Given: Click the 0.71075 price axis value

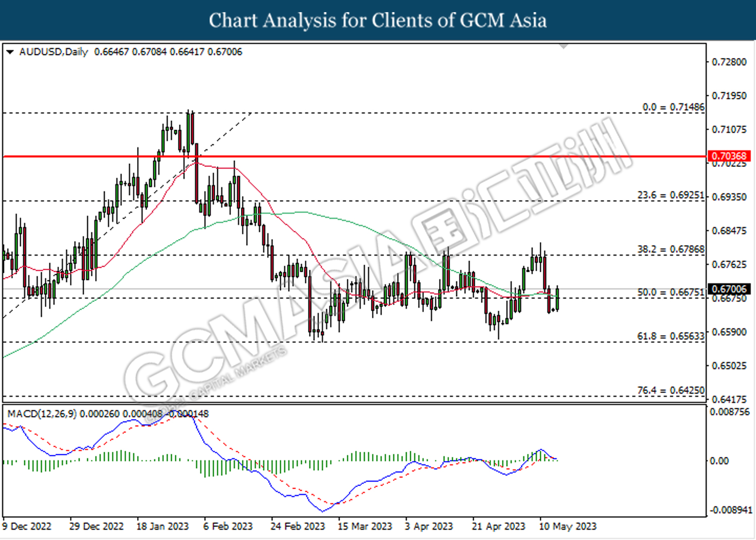Looking at the screenshot, I should coord(729,130).
